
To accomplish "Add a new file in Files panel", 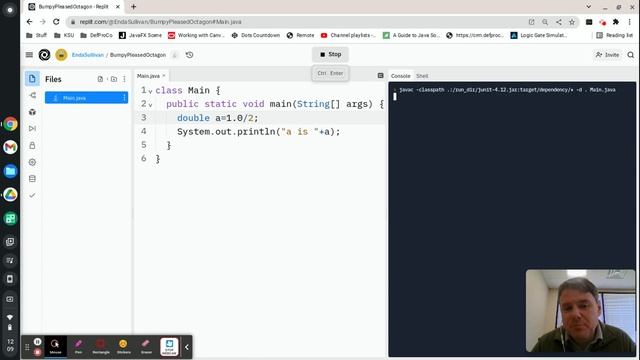I will (x=100, y=79).
